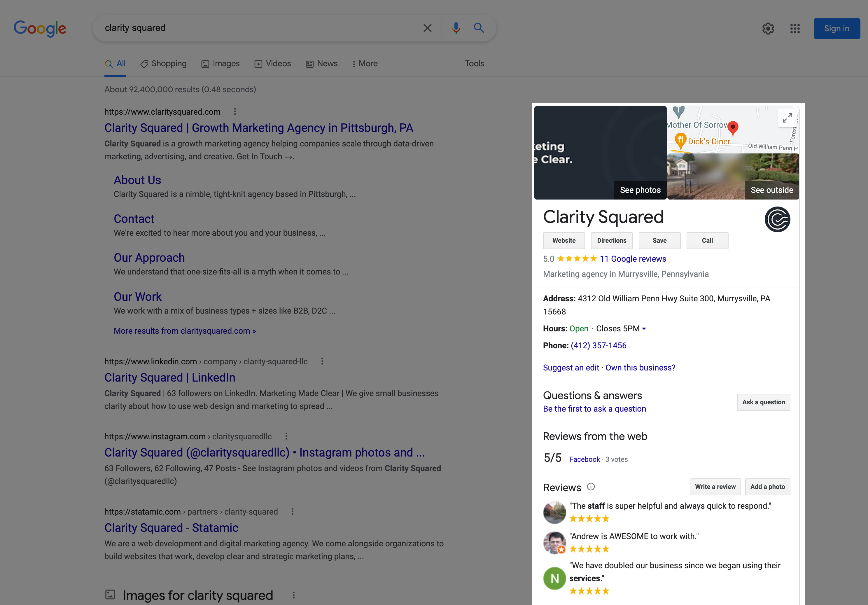
Task: Expand the map with the arrows icon
Action: (787, 118)
